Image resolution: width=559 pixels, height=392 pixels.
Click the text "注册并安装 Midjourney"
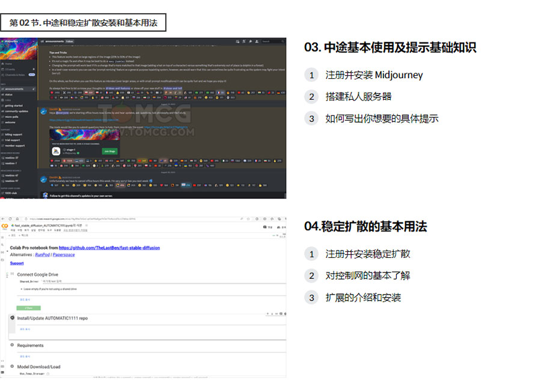click(x=374, y=75)
